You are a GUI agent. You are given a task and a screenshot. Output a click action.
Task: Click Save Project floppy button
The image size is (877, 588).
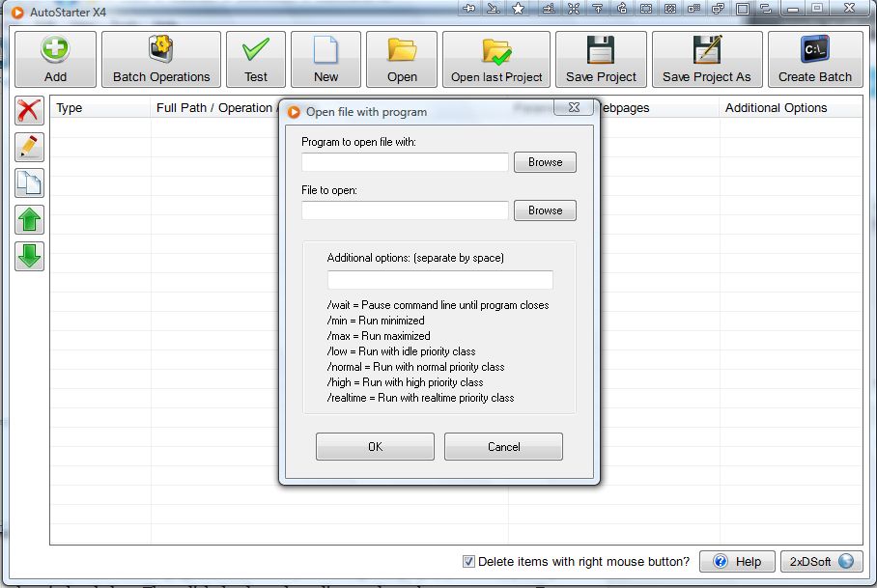coord(601,59)
